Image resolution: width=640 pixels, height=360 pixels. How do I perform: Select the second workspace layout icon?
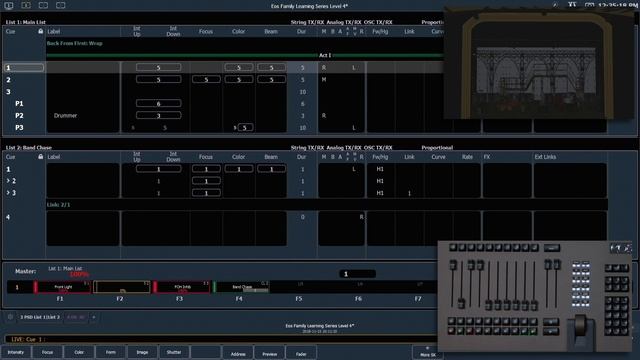[26, 5]
